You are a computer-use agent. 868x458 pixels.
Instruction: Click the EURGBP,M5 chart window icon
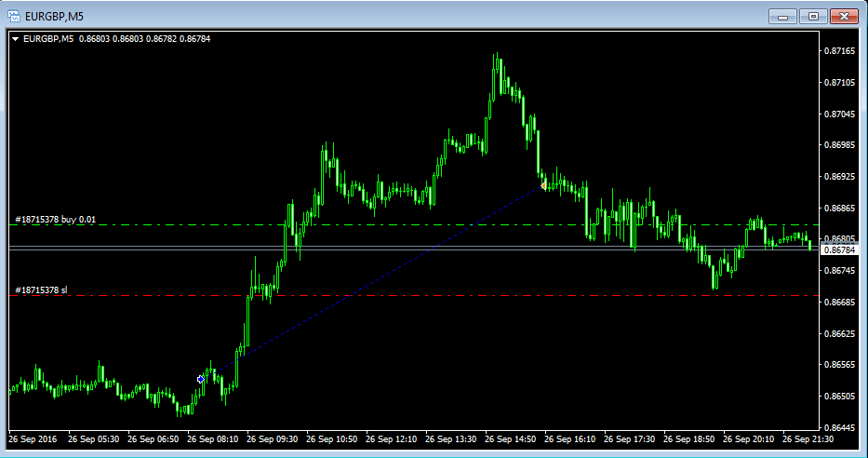14,16
